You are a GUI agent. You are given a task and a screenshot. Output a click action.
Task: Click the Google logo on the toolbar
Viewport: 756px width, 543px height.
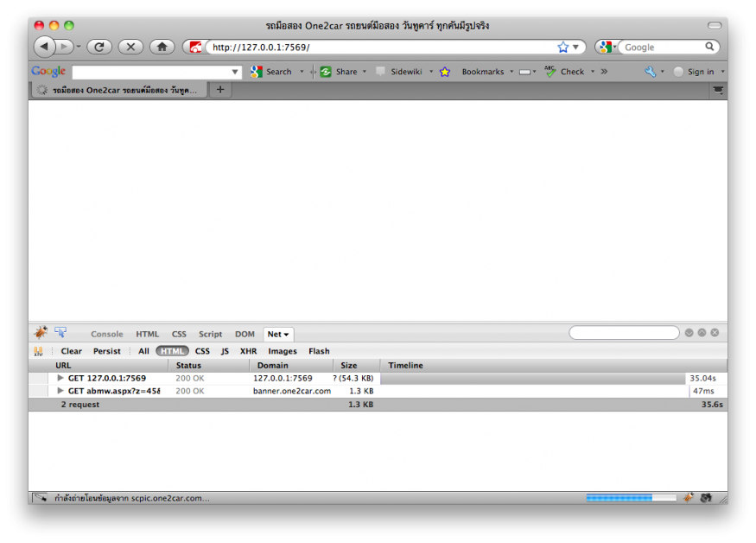[x=48, y=71]
